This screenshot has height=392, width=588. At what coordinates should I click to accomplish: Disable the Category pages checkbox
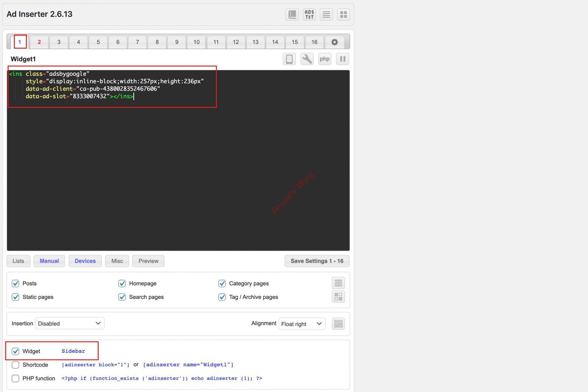click(222, 283)
